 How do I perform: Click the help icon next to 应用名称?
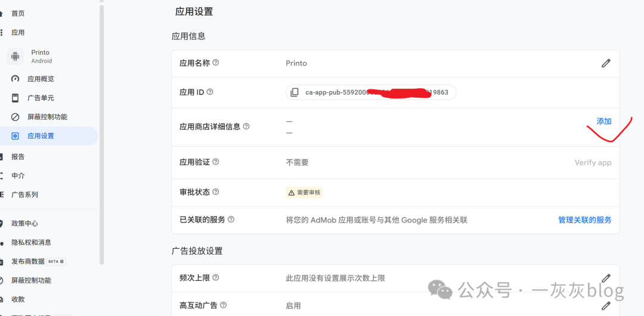click(x=216, y=63)
